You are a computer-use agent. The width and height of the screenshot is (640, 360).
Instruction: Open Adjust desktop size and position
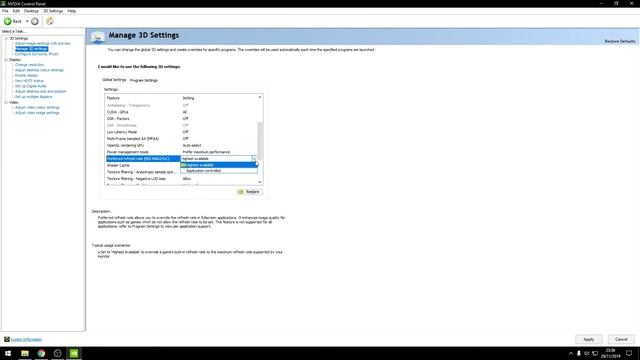pyautogui.click(x=41, y=91)
